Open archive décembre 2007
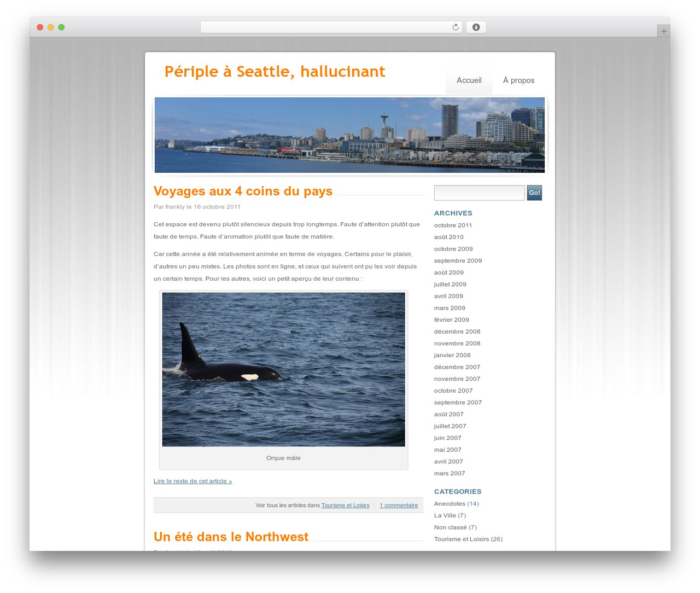 click(457, 367)
